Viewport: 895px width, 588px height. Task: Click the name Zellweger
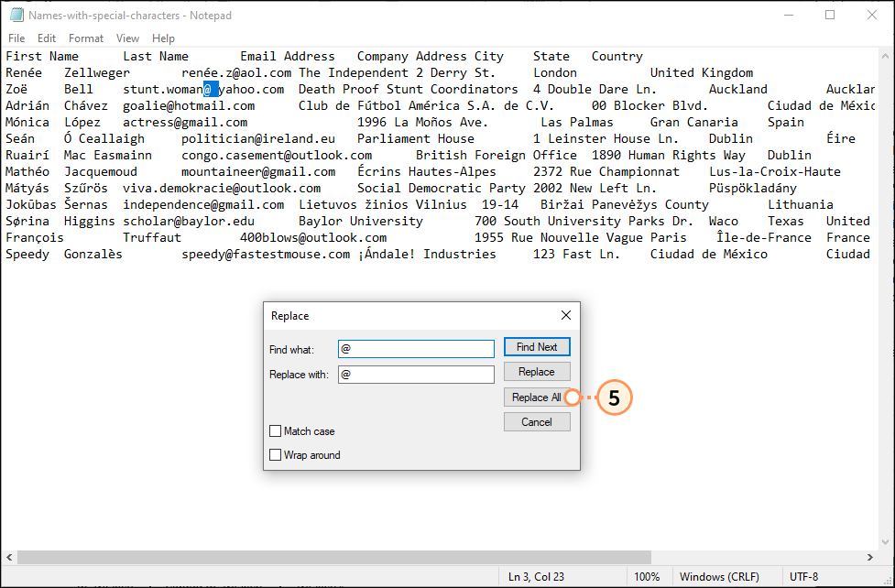(x=97, y=72)
